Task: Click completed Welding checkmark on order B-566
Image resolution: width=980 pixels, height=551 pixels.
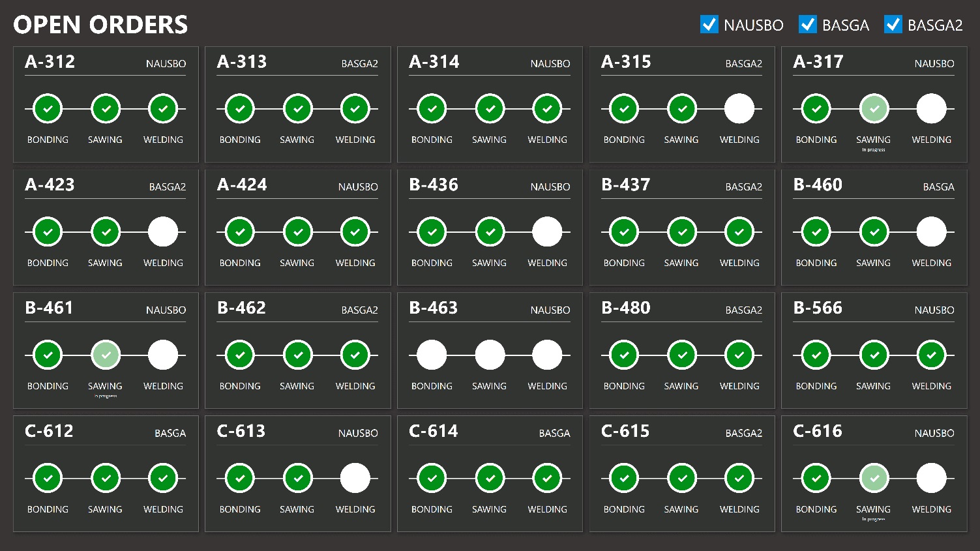Action: [x=931, y=355]
